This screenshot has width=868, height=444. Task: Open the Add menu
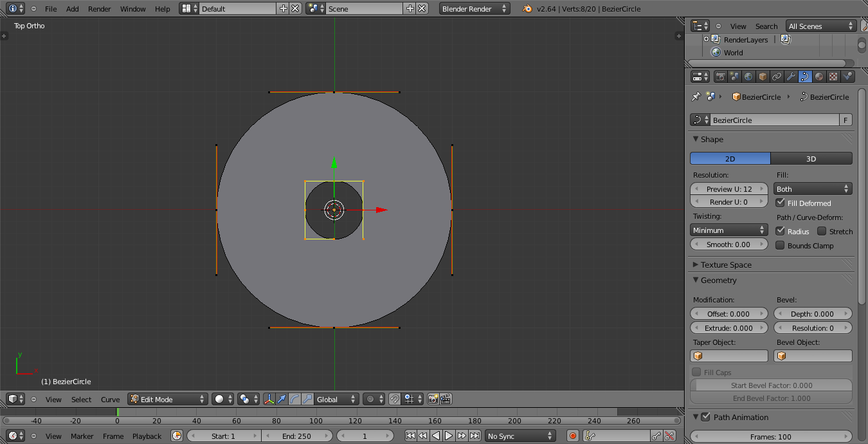[x=73, y=9]
